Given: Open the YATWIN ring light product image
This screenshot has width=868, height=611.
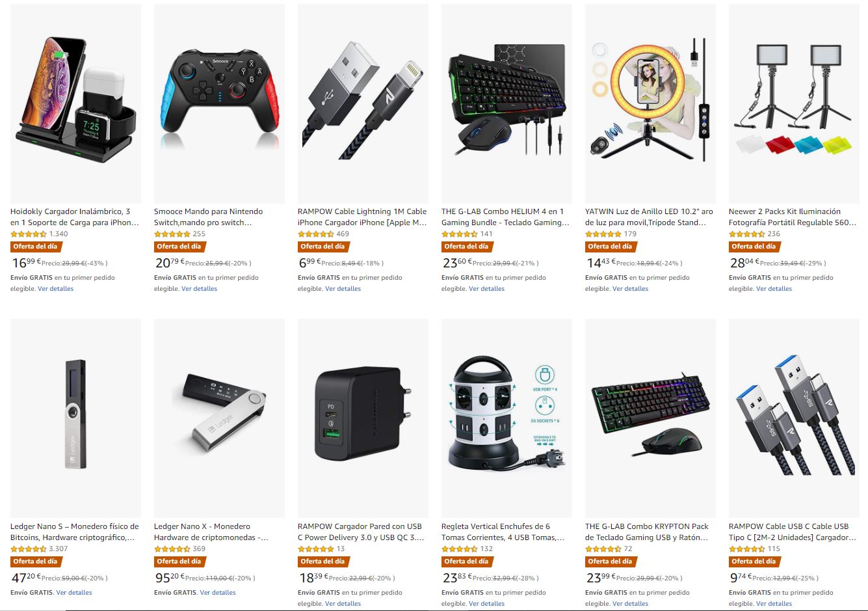Looking at the screenshot, I should (650, 104).
